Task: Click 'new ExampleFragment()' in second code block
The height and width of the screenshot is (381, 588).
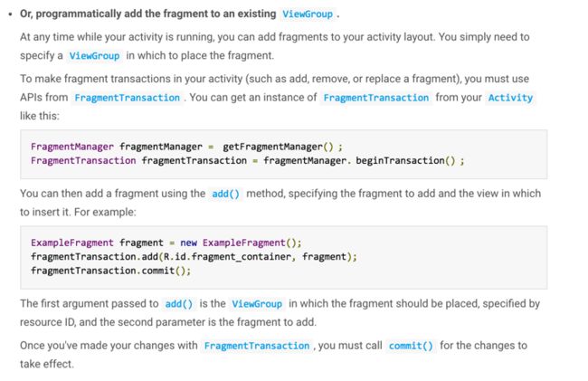Action: pos(241,243)
